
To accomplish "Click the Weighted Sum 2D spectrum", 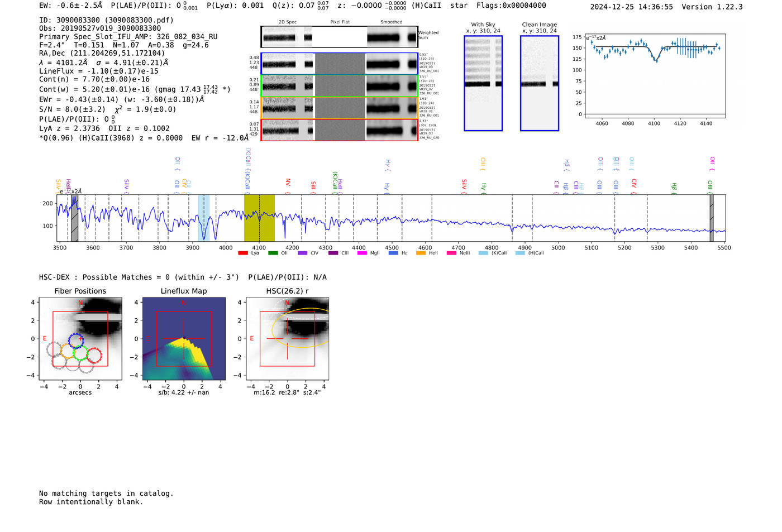I will point(339,37).
